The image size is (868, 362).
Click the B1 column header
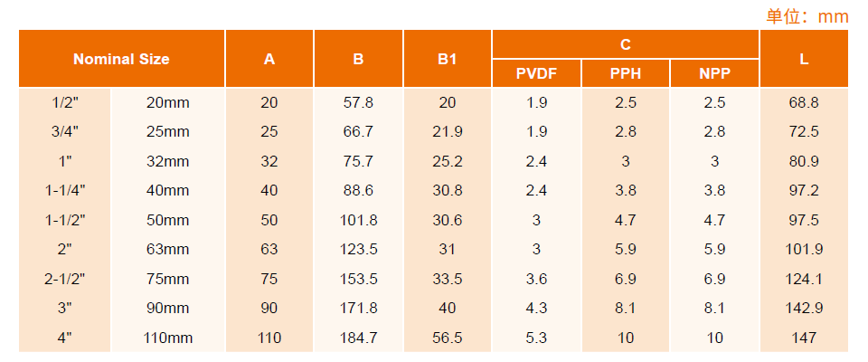click(448, 59)
